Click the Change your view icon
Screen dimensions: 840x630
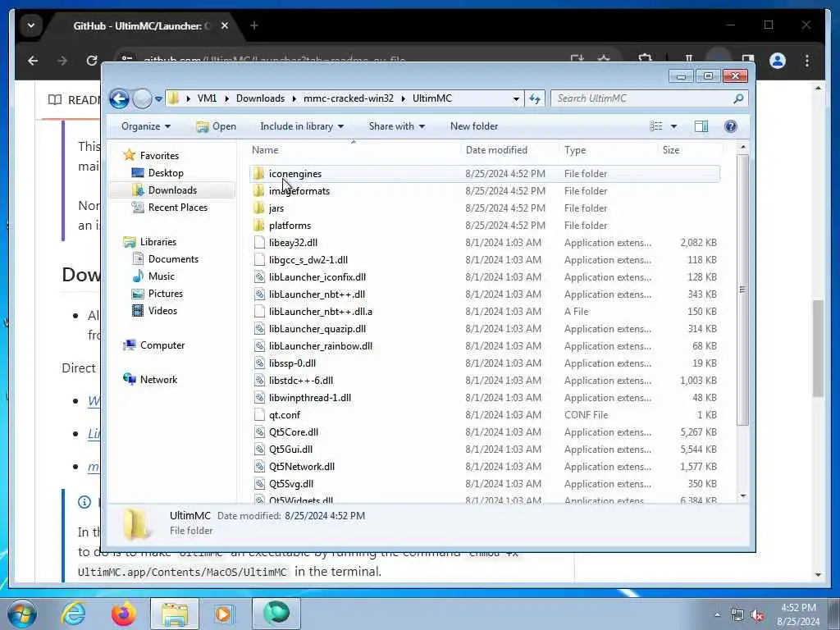click(655, 126)
